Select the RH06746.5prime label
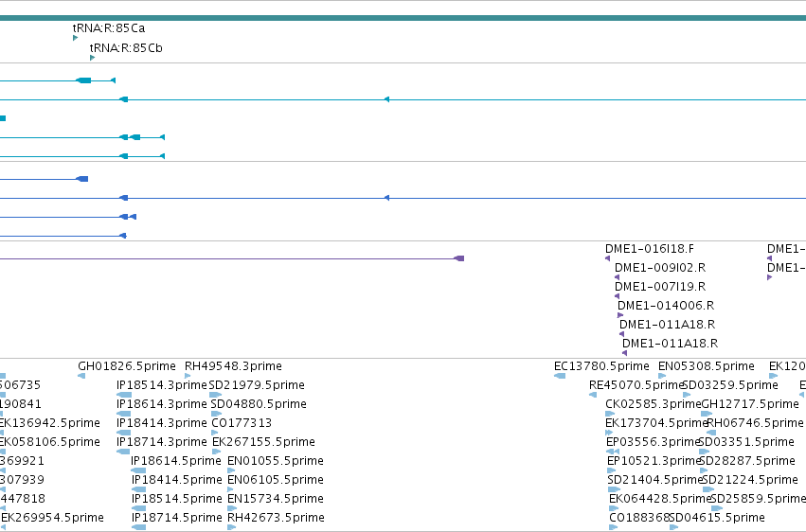Image resolution: width=806 pixels, height=532 pixels. (x=755, y=423)
